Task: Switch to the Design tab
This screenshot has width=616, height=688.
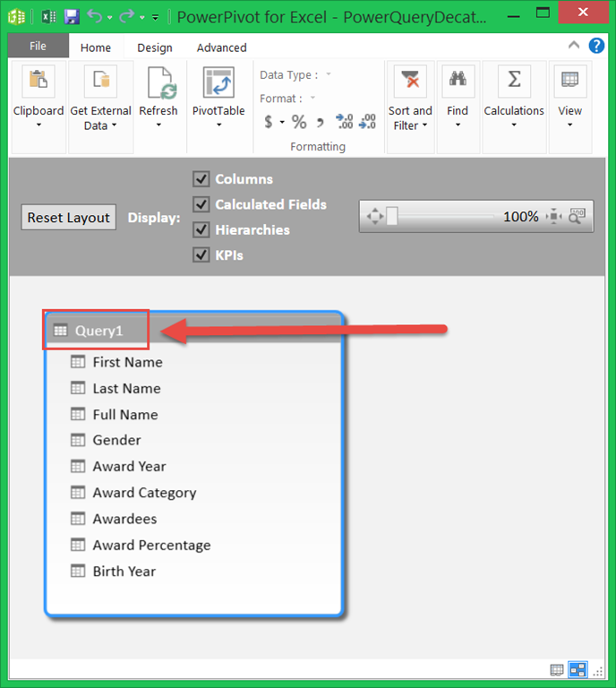Action: (x=154, y=47)
